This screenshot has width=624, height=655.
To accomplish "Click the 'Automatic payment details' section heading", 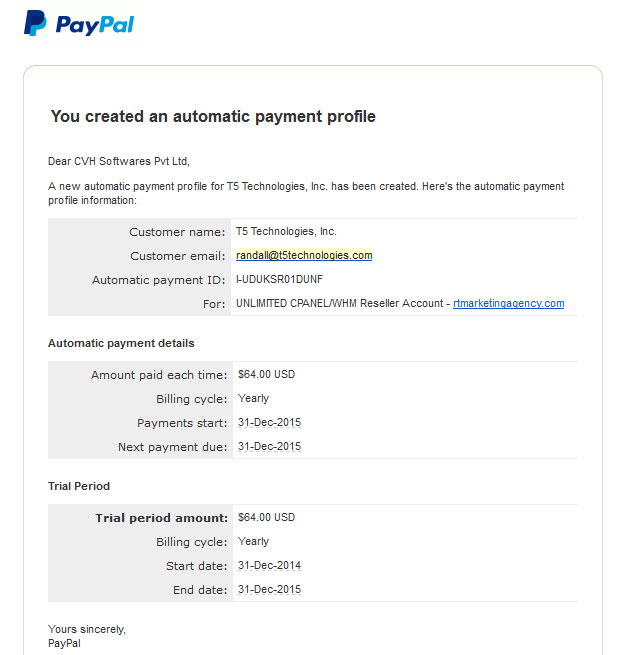I will point(121,343).
